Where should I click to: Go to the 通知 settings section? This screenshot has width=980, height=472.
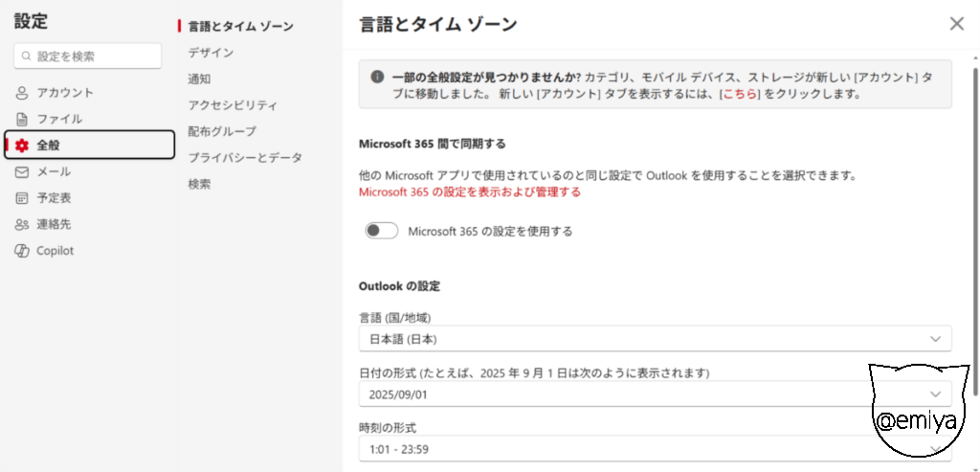tap(199, 79)
